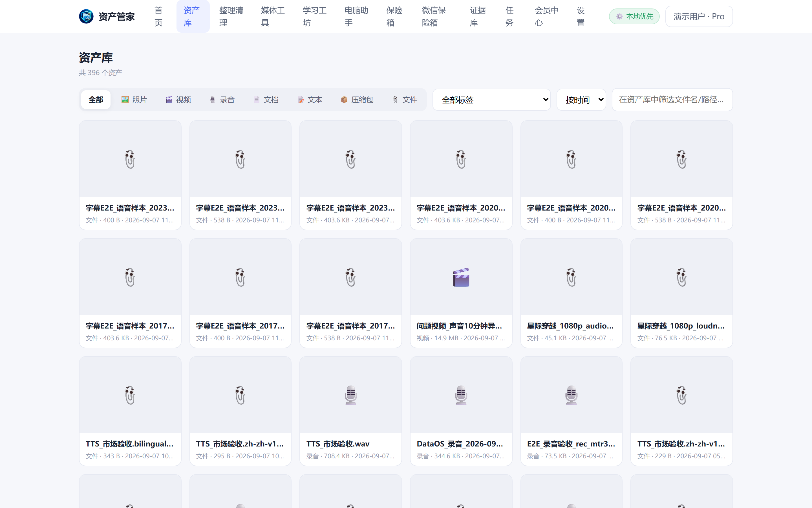Open 电脑助手 in top navigation
This screenshot has width=812, height=508.
point(356,16)
